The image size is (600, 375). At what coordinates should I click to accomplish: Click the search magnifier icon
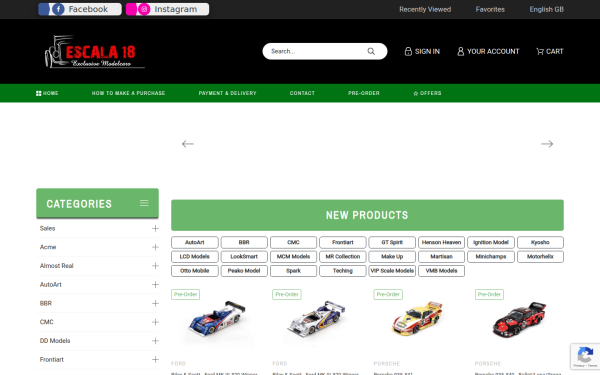(371, 51)
